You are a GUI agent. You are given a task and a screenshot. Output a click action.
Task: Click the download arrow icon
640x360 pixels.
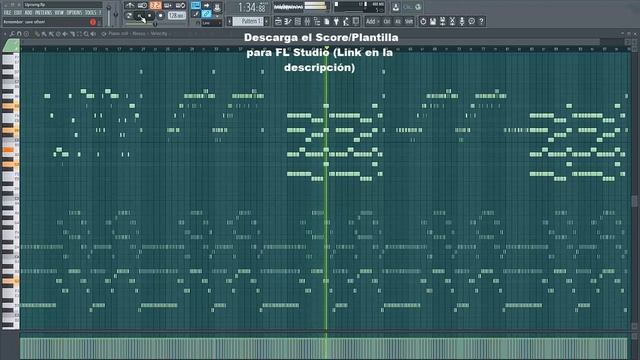point(396,7)
